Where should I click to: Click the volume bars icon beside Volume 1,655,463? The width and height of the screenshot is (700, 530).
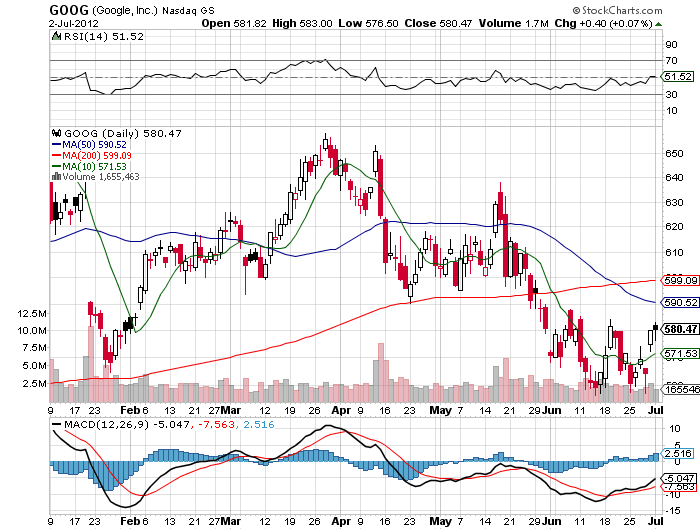[x=56, y=177]
